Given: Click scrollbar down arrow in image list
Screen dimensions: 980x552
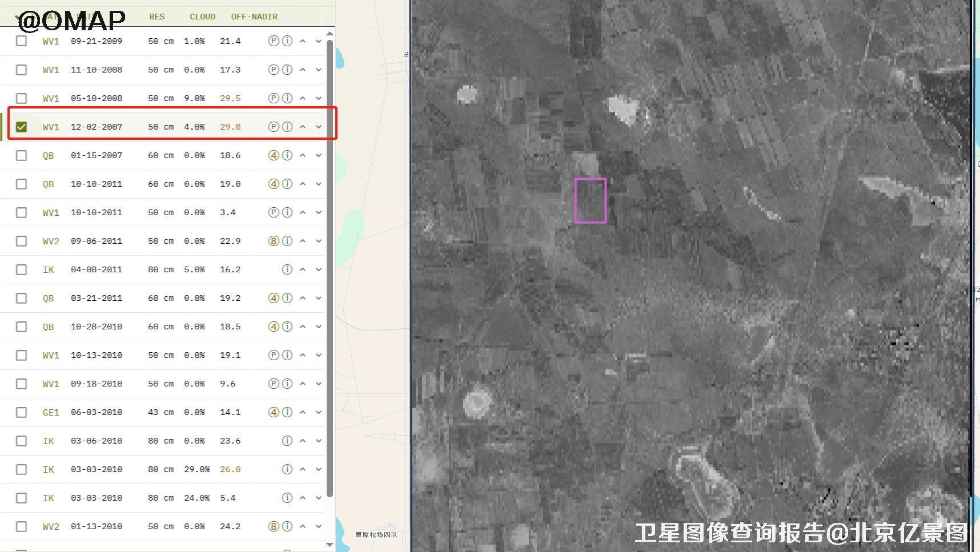Looking at the screenshot, I should [330, 545].
